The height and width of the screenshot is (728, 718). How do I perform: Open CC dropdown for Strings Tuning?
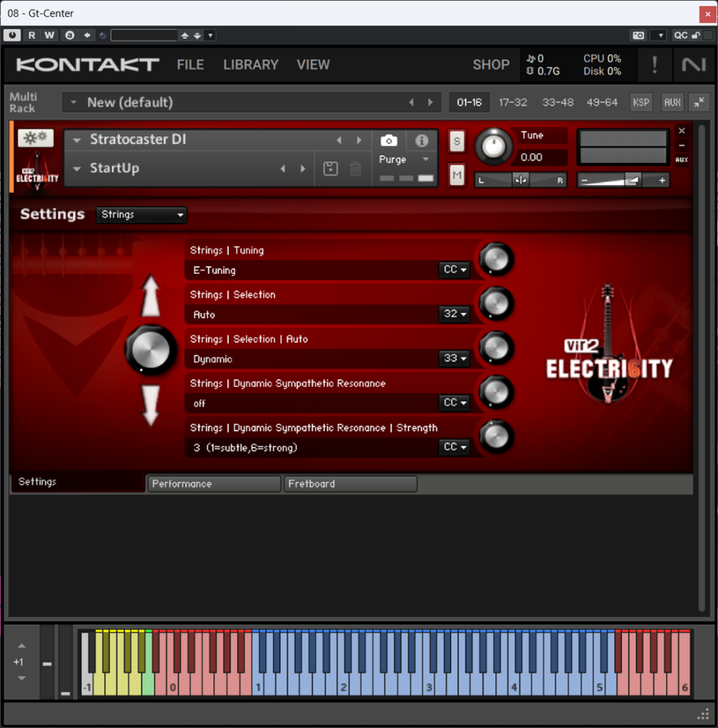(455, 270)
